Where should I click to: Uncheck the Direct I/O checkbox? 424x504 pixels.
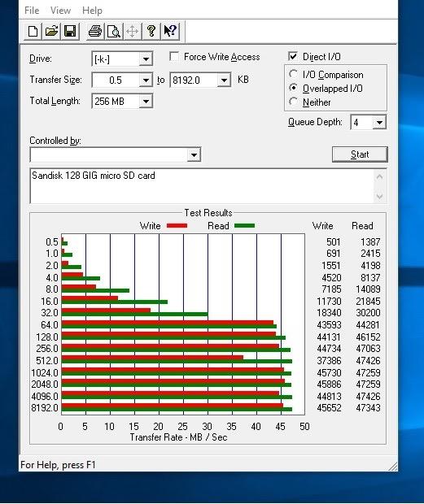coord(293,57)
